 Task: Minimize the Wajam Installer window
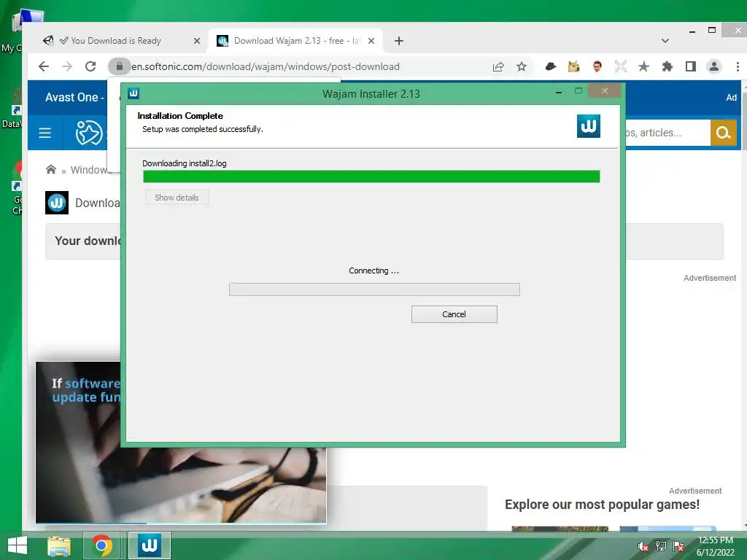[558, 91]
